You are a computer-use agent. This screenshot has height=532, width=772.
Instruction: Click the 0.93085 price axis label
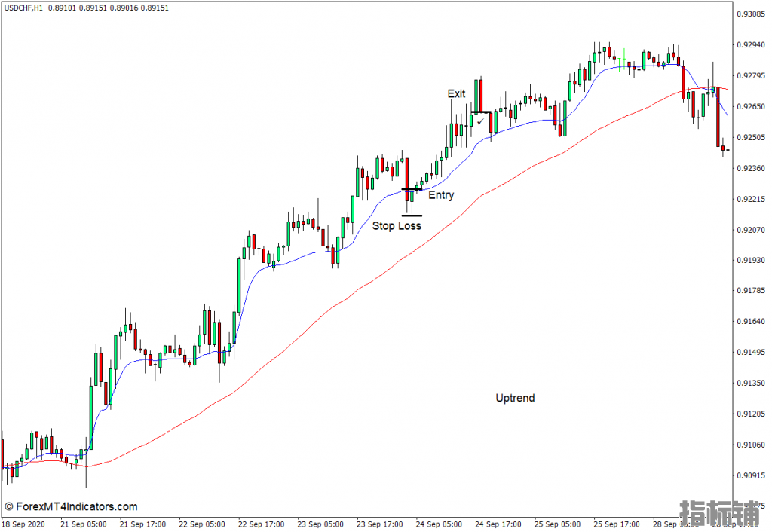point(751,14)
